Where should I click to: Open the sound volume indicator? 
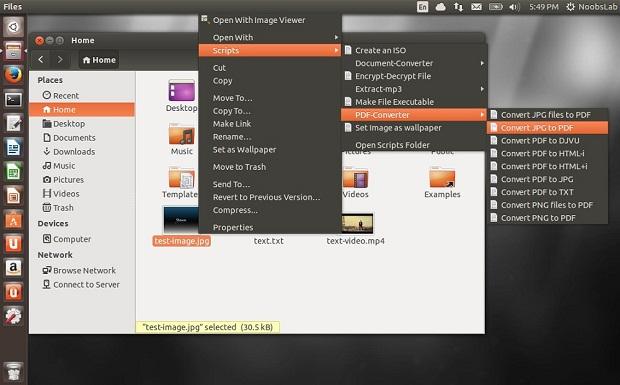(514, 7)
